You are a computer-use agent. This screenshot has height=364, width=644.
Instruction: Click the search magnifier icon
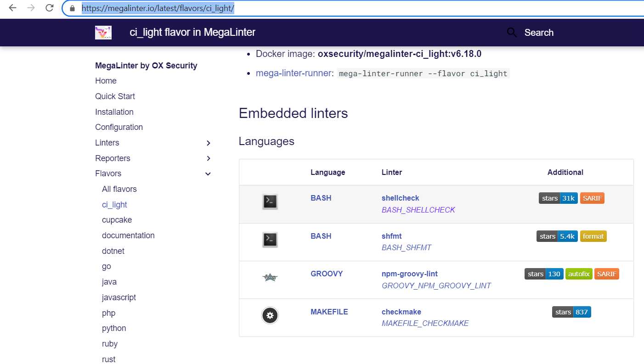coord(512,33)
